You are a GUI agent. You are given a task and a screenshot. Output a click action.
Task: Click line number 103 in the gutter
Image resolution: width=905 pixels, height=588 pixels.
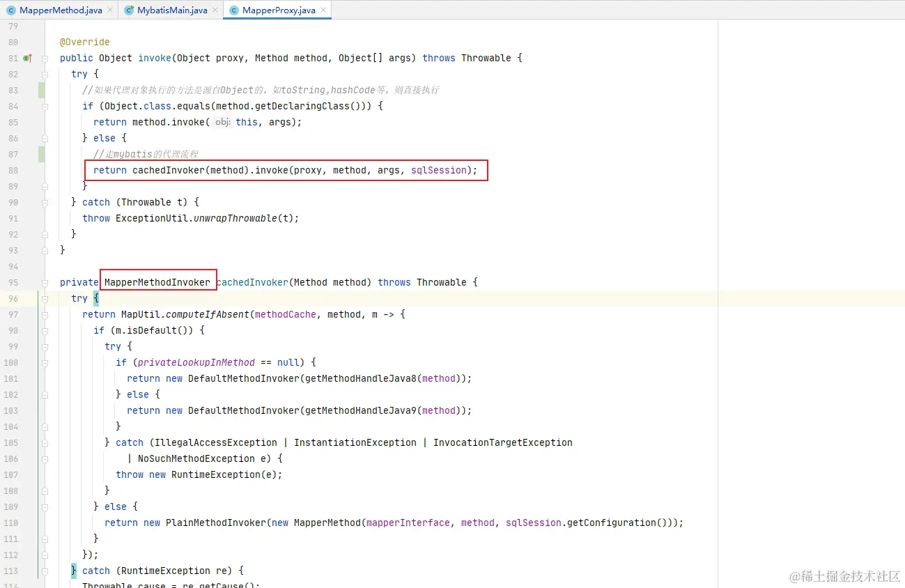(x=10, y=410)
